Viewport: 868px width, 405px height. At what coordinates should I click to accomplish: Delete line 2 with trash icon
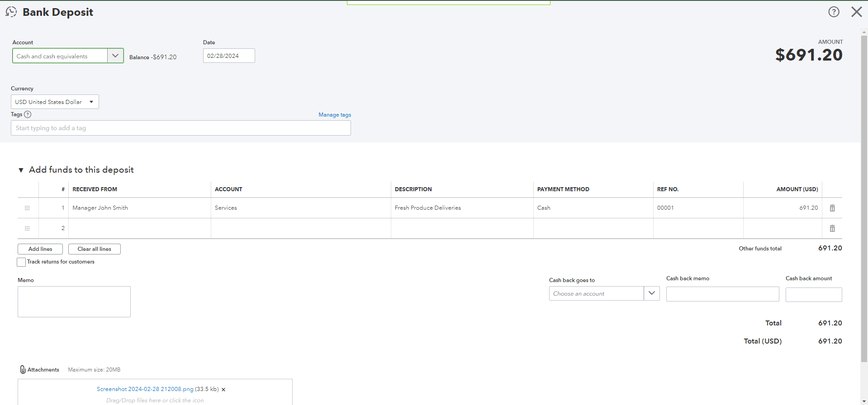coord(832,228)
